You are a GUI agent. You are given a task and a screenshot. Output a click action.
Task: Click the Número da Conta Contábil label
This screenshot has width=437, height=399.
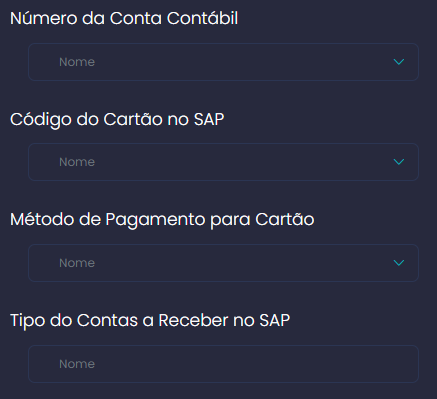point(124,18)
